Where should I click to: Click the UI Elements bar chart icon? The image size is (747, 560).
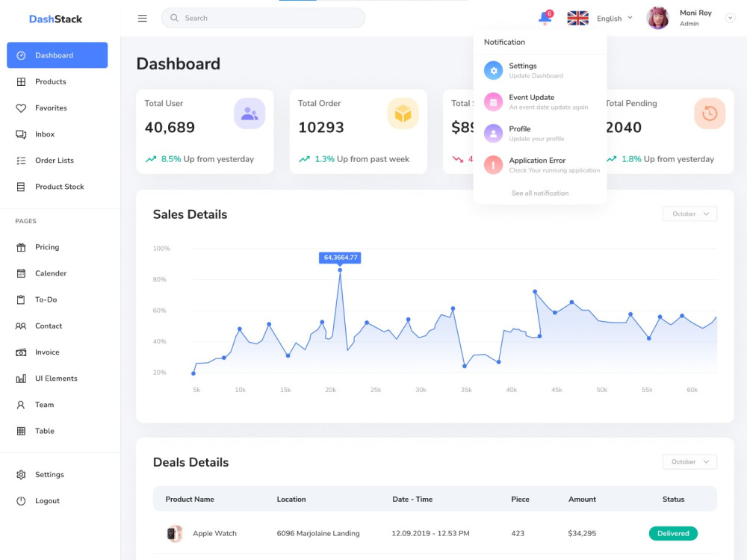click(21, 379)
